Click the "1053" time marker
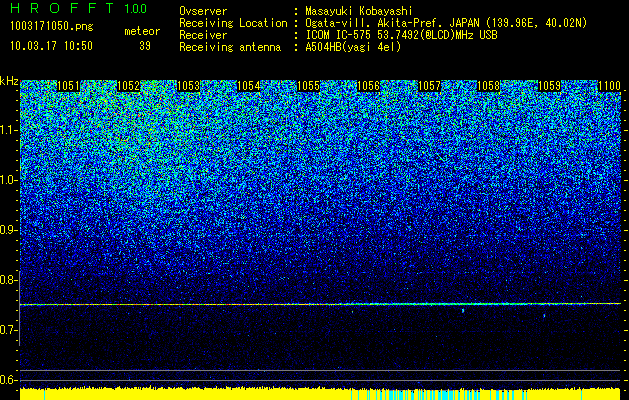 point(189,86)
